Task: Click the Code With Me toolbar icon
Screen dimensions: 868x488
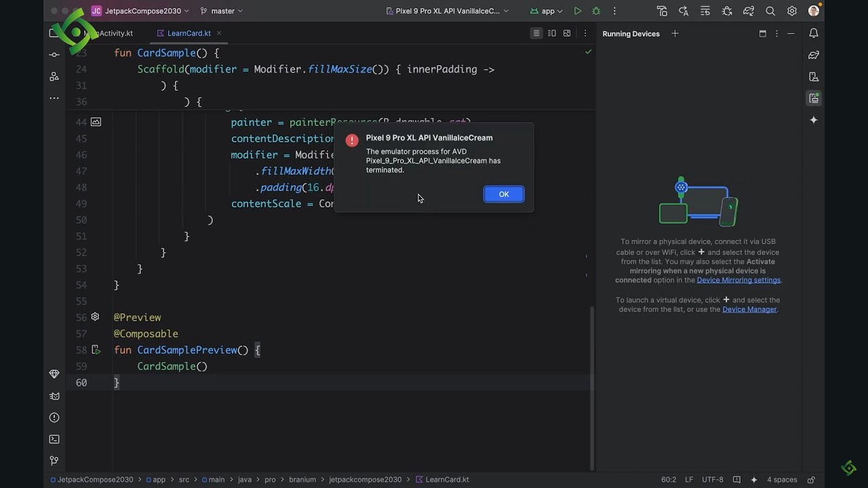Action: 662,11
